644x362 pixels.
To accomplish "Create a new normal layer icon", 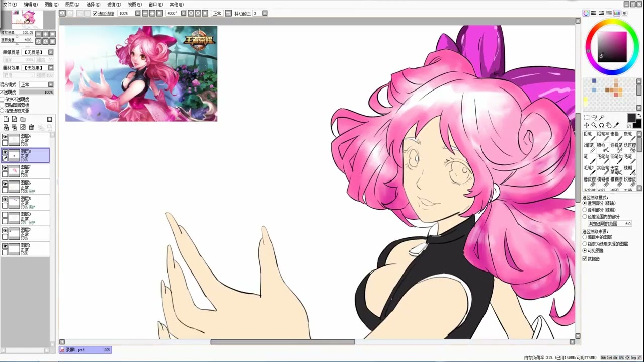I will tap(6, 119).
